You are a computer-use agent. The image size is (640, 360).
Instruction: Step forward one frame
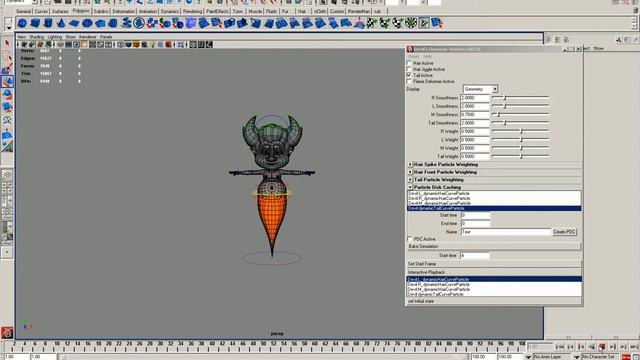[613, 347]
